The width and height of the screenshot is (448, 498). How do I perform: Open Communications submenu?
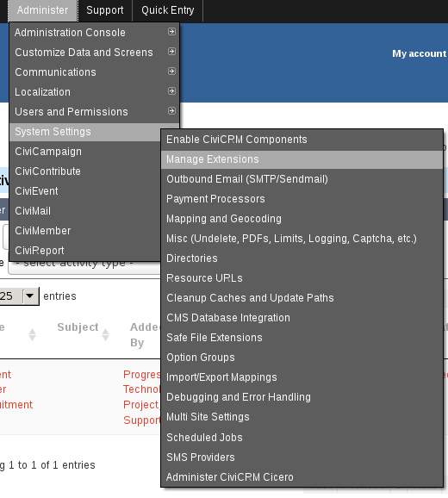tap(94, 72)
